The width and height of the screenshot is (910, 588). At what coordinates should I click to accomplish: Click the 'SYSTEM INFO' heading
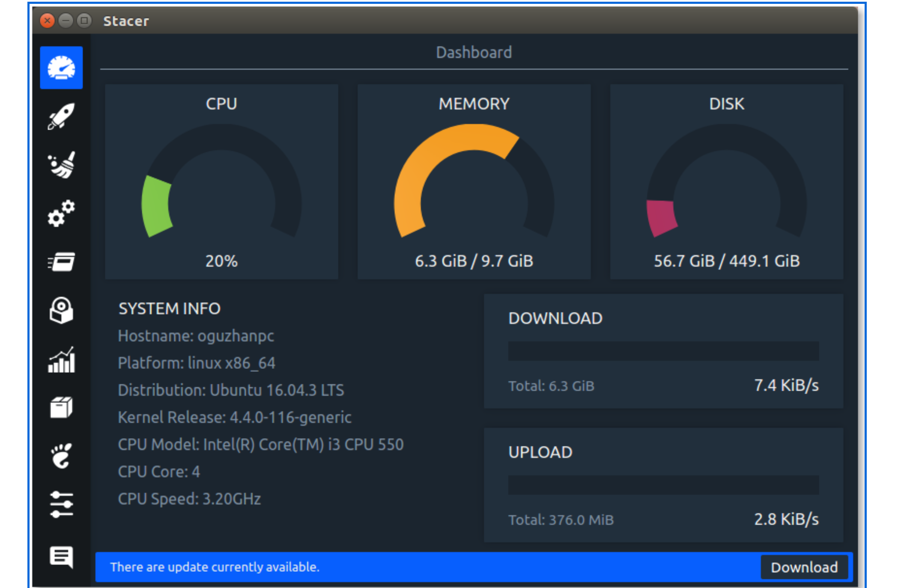coord(170,309)
